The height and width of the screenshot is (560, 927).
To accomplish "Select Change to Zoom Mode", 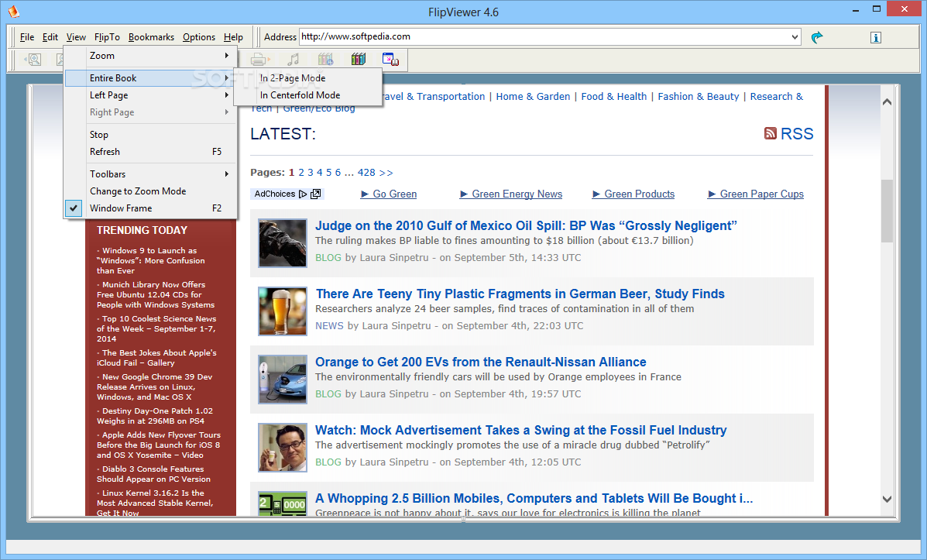I will (151, 191).
